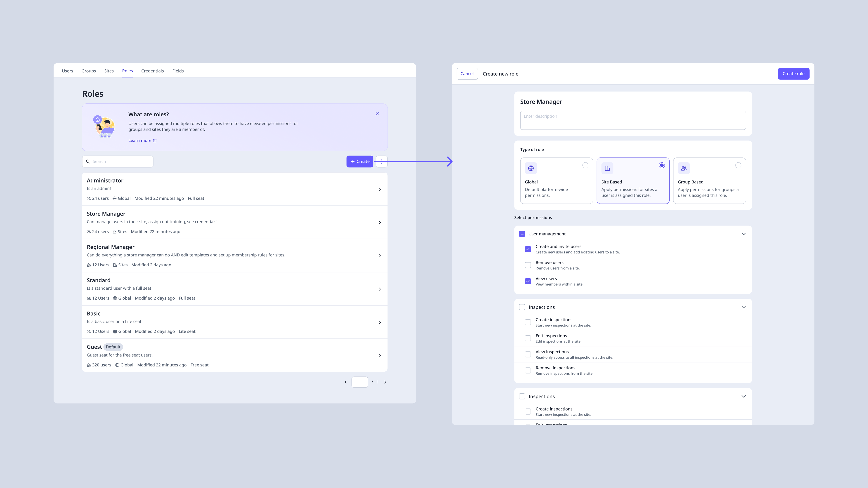868x488 pixels.
Task: Click users icon in Guest row
Action: click(89, 365)
